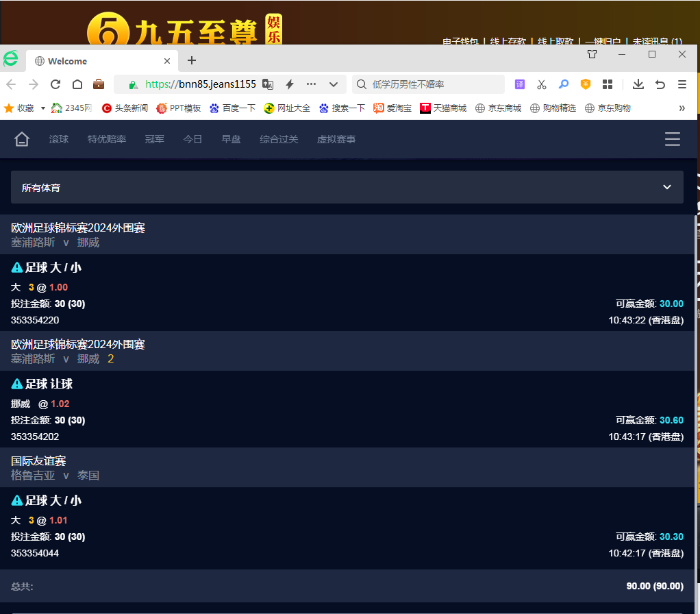This screenshot has width=700, height=614.
Task: Select the 滚球 navigation item
Action: pyautogui.click(x=59, y=139)
